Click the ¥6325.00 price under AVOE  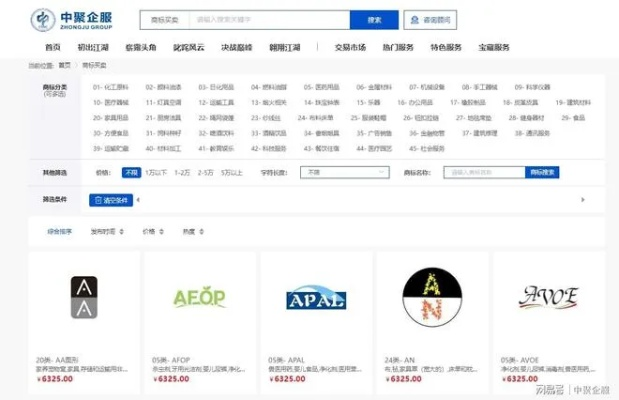[x=520, y=379]
